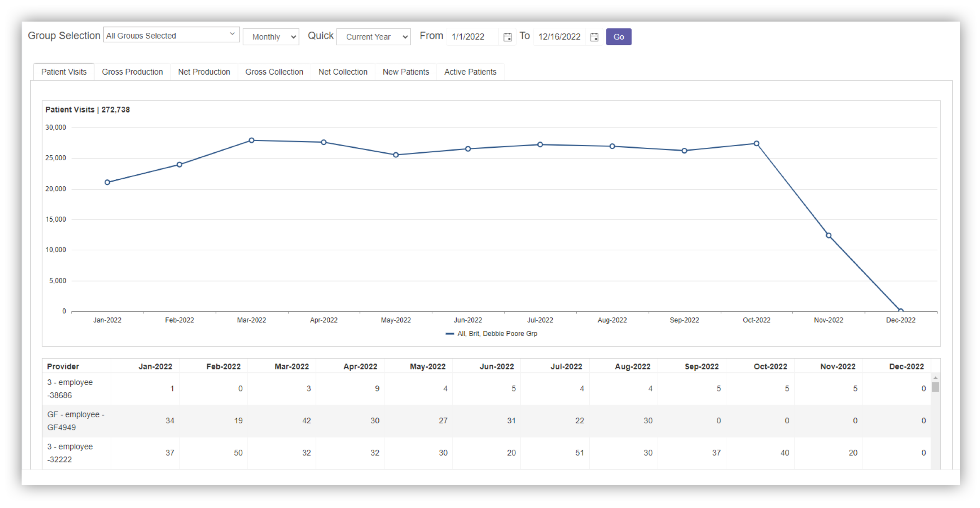Click the Nov-2022 data point
980x508 pixels.
point(828,235)
